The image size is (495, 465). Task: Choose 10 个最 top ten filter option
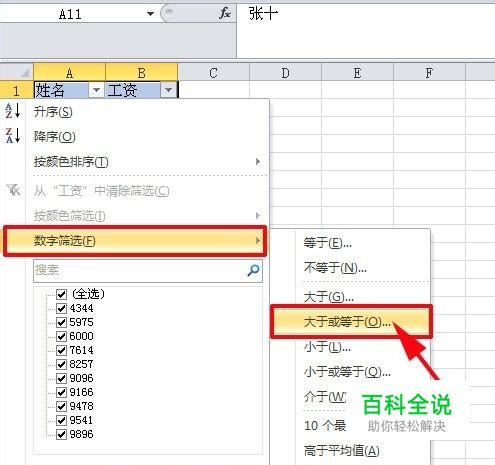click(325, 425)
